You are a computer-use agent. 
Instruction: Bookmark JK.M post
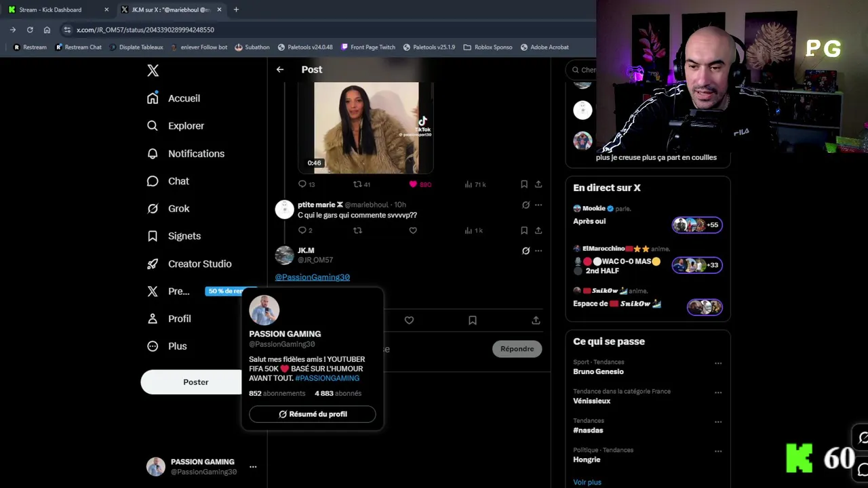coord(473,320)
